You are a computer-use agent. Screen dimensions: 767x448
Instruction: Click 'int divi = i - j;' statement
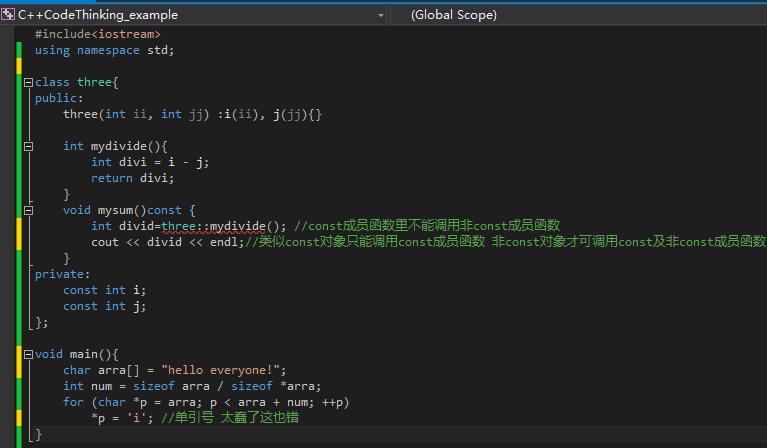[x=150, y=162]
